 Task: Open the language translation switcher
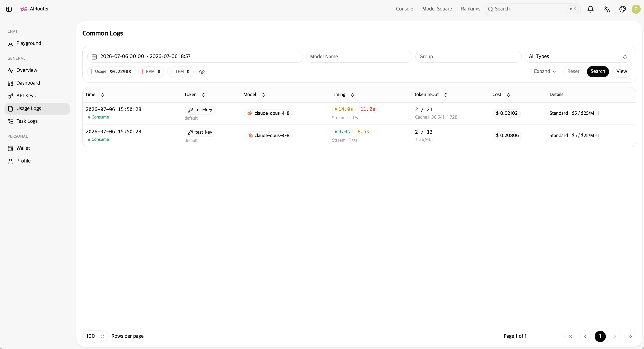607,9
